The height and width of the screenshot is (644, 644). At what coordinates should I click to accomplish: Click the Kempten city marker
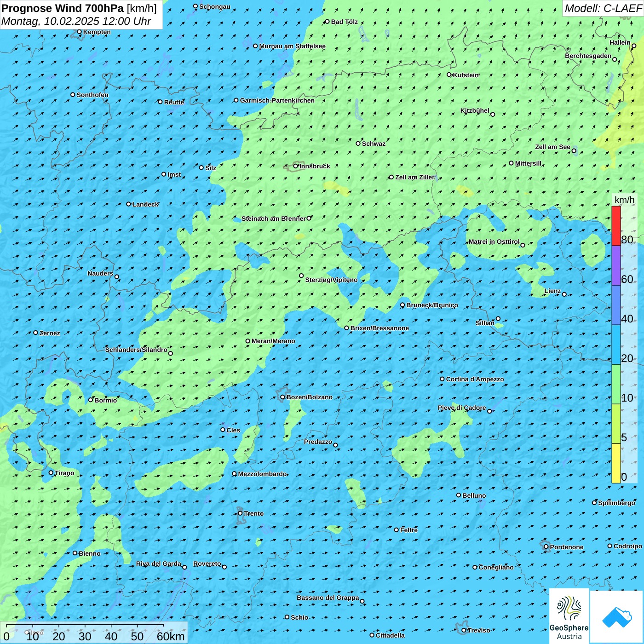[x=79, y=32]
